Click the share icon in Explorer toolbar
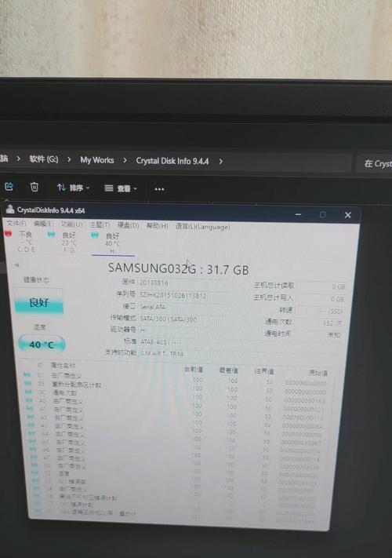This screenshot has width=392, height=558. click(9, 186)
